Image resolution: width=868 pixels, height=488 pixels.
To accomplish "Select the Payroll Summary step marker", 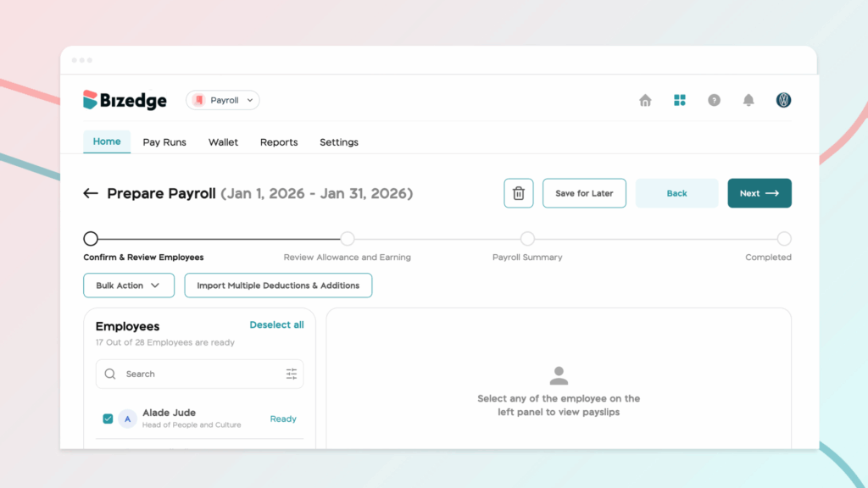I will point(527,239).
